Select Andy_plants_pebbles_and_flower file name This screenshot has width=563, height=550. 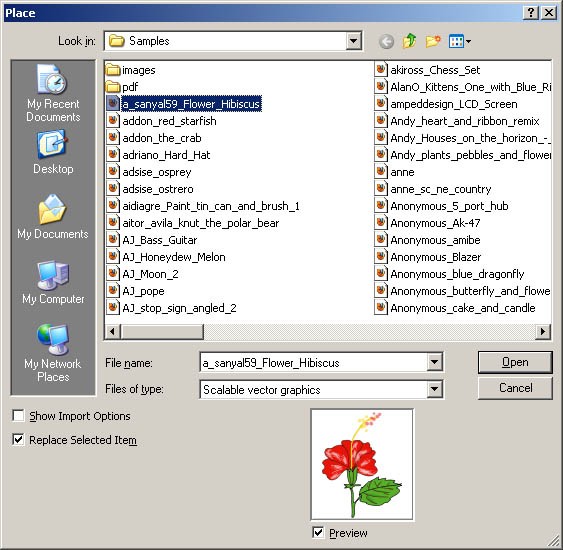470,155
